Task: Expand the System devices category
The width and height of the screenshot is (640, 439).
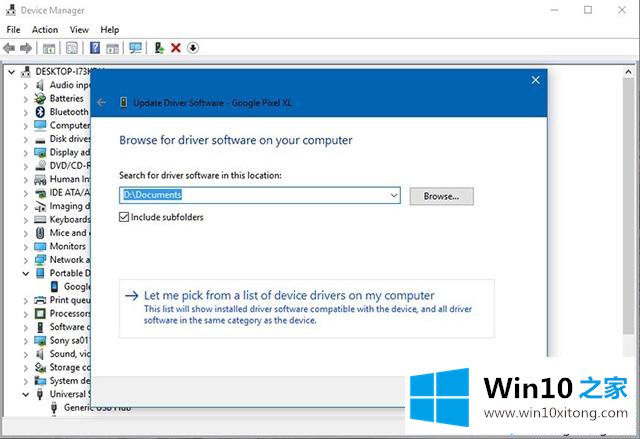Action: 26,381
